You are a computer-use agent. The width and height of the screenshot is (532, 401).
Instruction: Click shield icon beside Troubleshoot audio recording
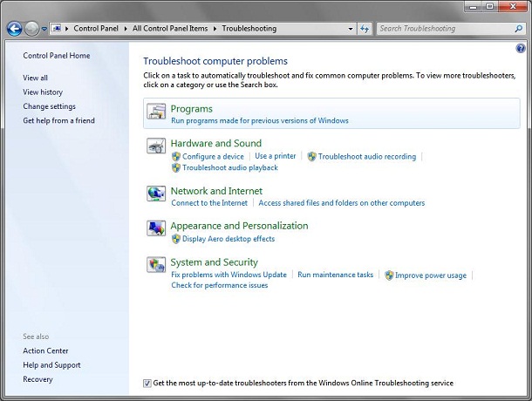coord(311,156)
